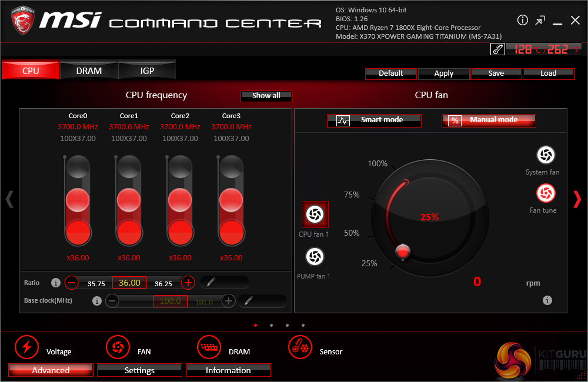
Task: Click the 25% fan speed readout in dial
Action: tap(429, 217)
